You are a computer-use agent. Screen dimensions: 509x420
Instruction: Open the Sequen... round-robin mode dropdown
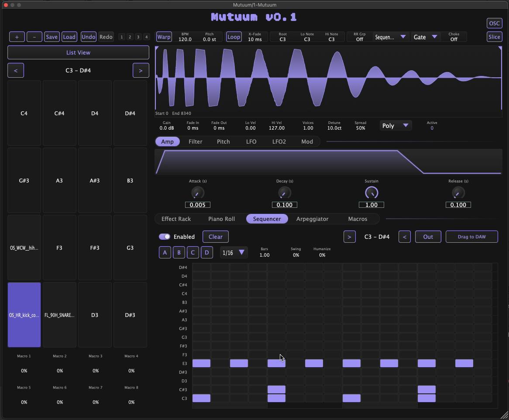[391, 37]
